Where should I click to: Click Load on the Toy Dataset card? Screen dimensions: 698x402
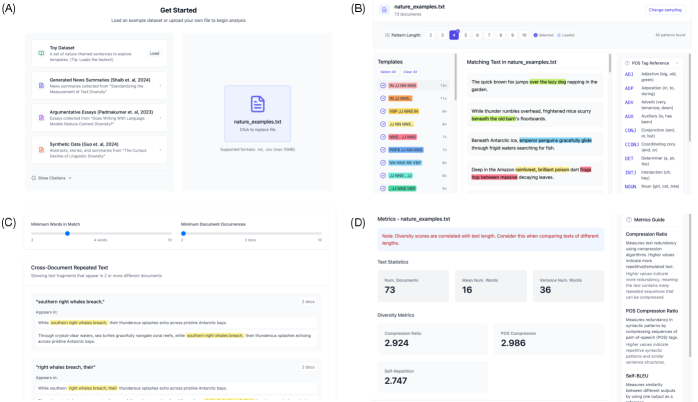(x=154, y=53)
